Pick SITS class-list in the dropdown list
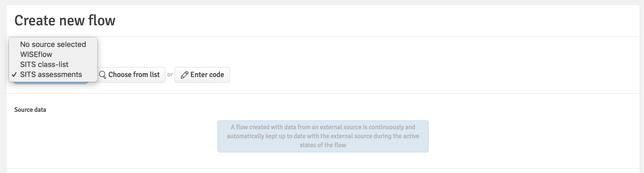 point(44,64)
